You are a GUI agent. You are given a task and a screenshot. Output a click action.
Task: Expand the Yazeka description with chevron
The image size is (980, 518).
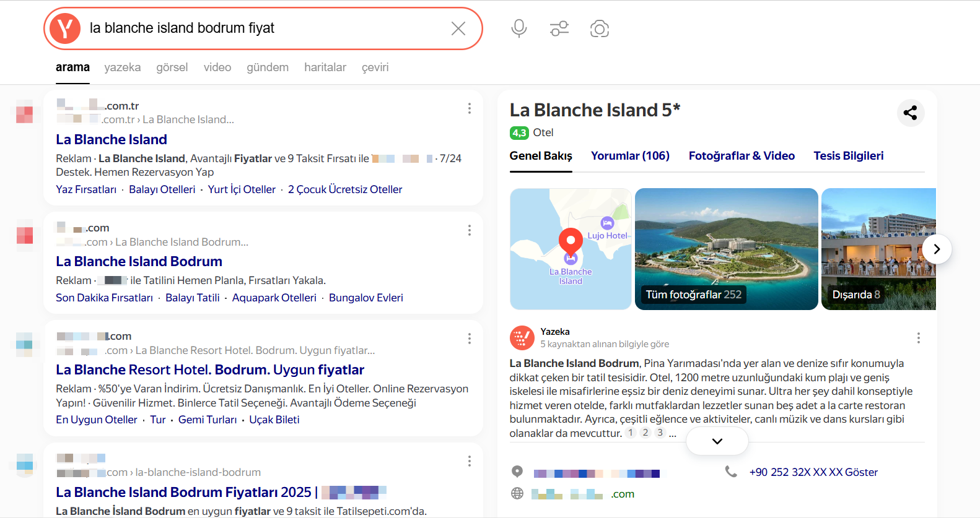pyautogui.click(x=717, y=441)
